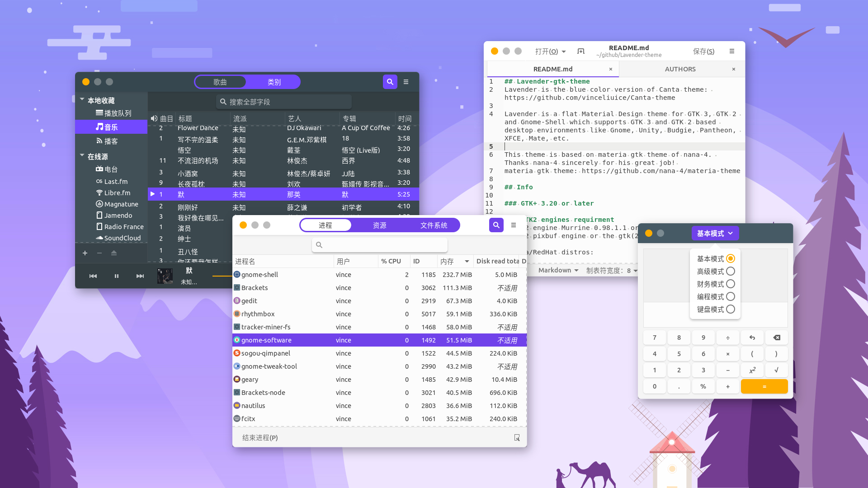Click the process properties icon at bottom
The image size is (868, 488).
[x=517, y=438]
